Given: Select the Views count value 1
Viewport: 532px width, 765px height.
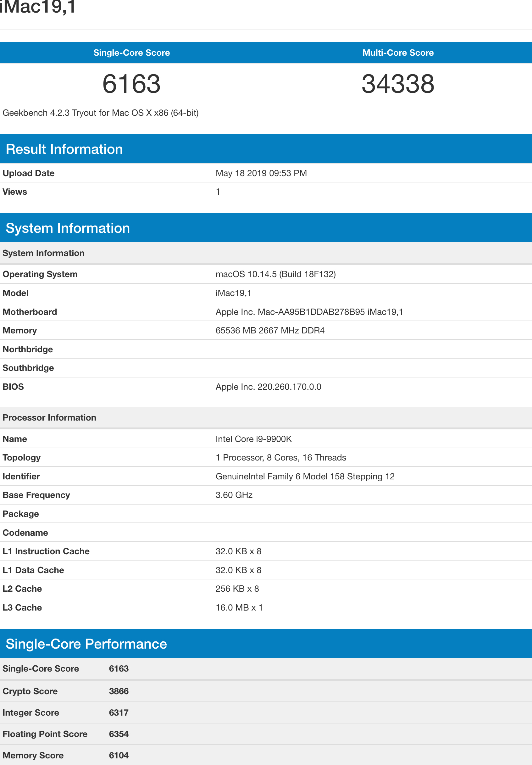Looking at the screenshot, I should click(x=218, y=192).
